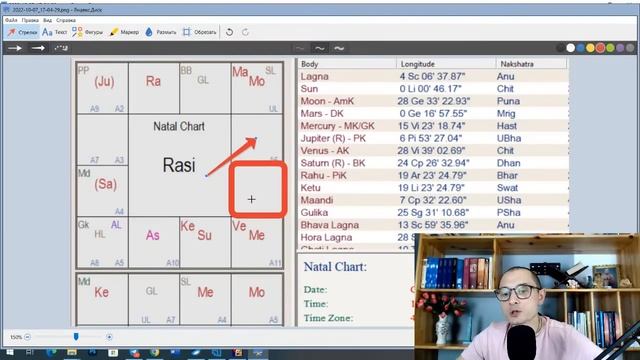Set thick line thickness
The height and width of the screenshot is (360, 640).
[x=339, y=48]
